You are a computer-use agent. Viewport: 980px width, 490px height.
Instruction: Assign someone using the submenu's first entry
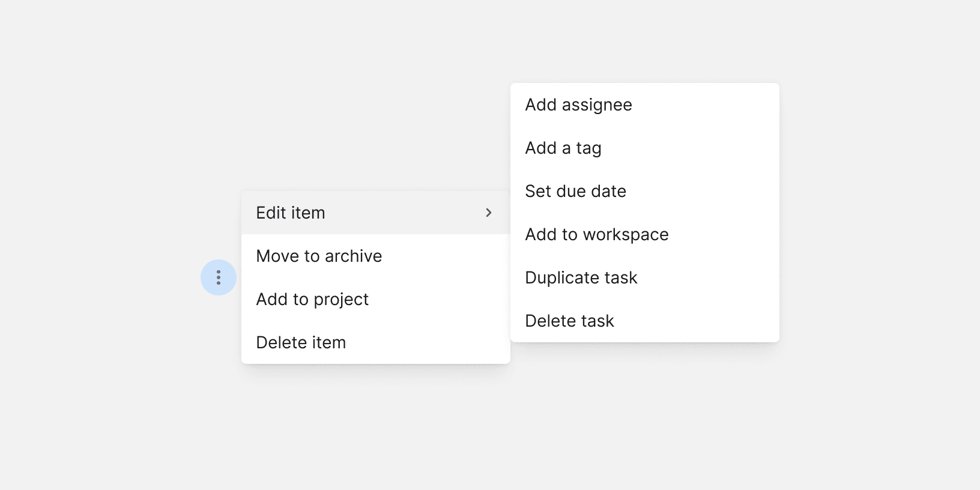click(x=578, y=104)
